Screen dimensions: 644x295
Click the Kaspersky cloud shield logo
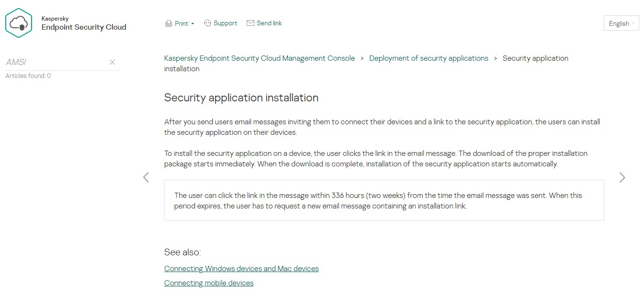pyautogui.click(x=19, y=23)
